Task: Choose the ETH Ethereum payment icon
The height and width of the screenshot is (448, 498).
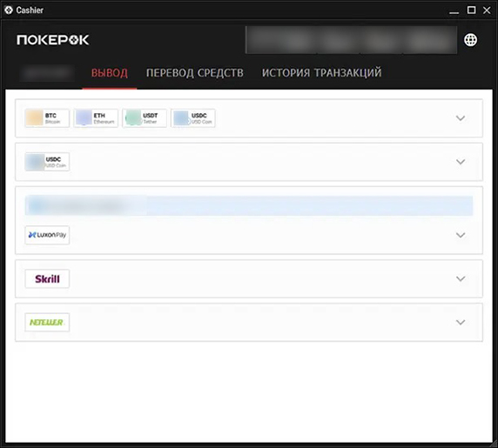Action: [96, 118]
